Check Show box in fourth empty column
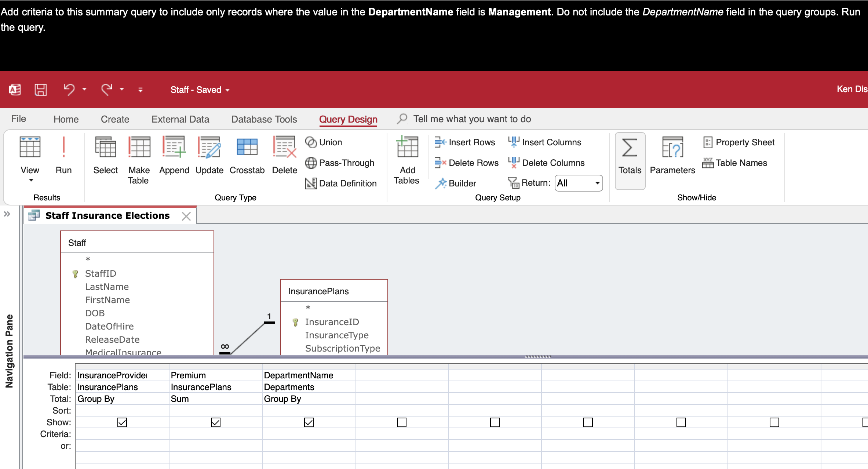This screenshot has width=868, height=469. pos(402,422)
